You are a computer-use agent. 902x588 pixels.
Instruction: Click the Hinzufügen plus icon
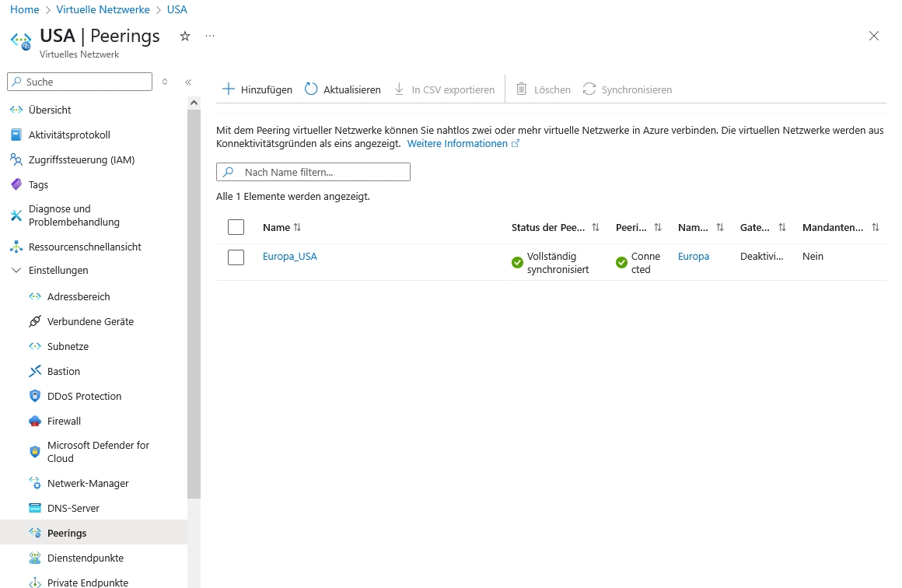tap(229, 89)
